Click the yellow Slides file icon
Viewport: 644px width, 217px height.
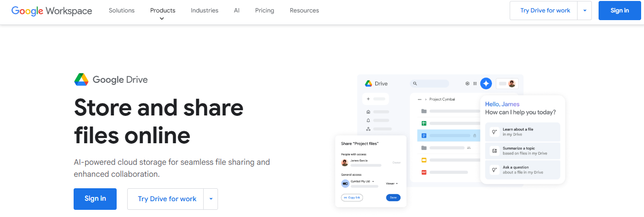pos(424,160)
